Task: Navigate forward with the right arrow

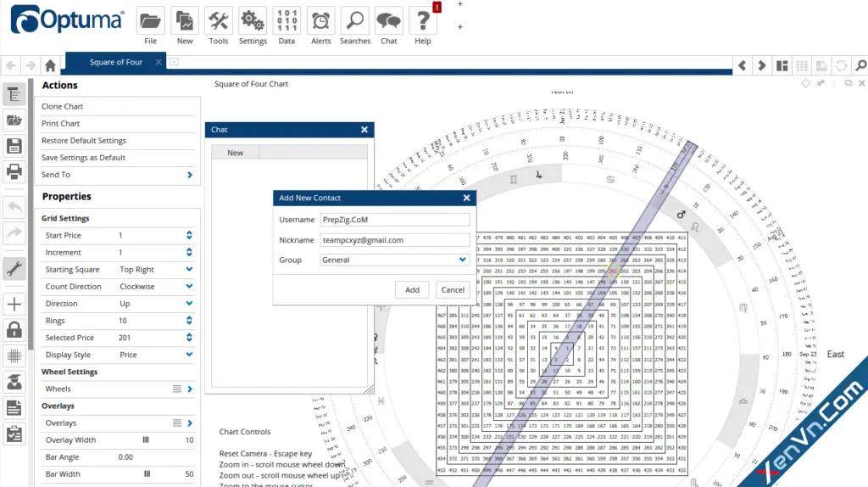Action: coord(31,65)
